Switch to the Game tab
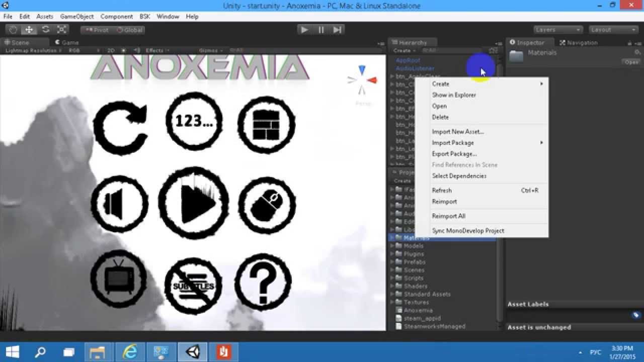The image size is (644, 362). pos(67,43)
